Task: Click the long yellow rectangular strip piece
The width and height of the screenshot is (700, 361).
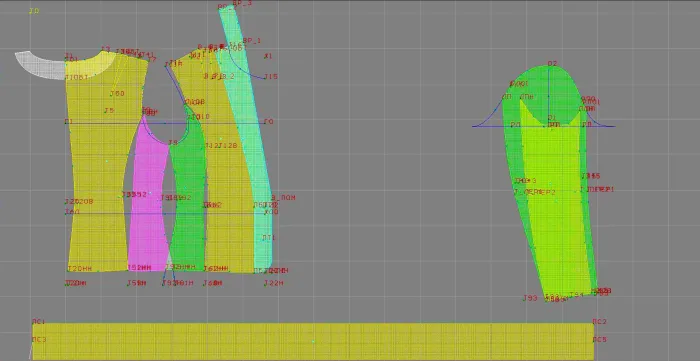Action: point(312,341)
